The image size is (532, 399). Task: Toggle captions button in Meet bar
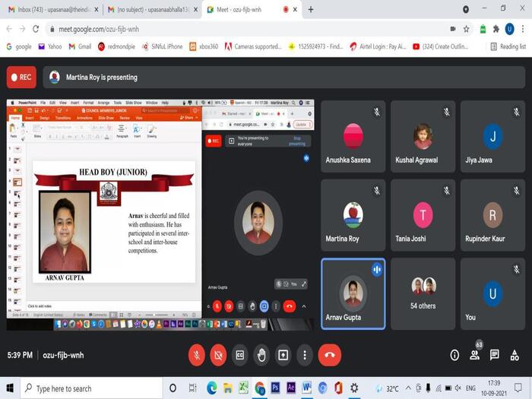(x=240, y=355)
